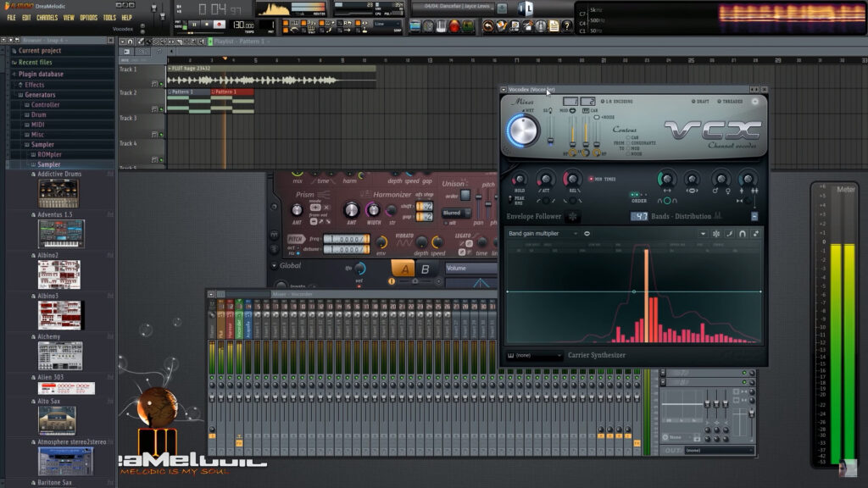Image resolution: width=868 pixels, height=488 pixels.
Task: Open the snap Line dropdown
Action: 387,25
